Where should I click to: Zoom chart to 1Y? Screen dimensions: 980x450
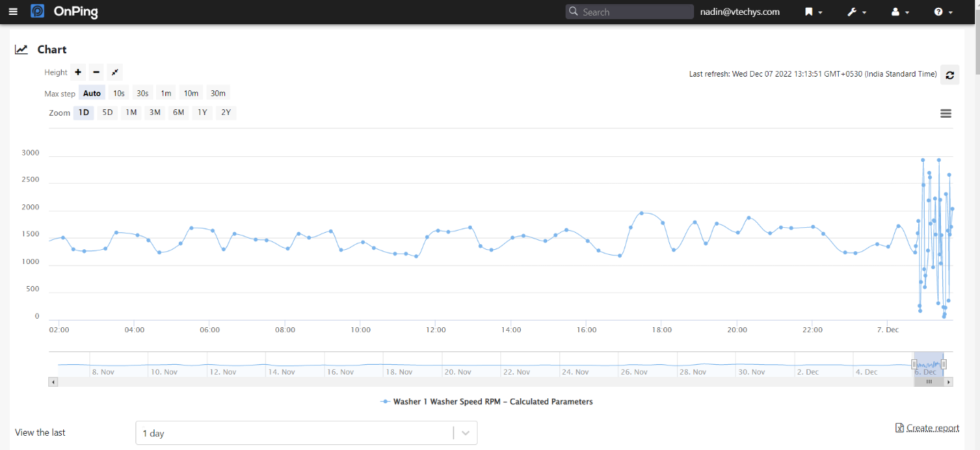(202, 112)
